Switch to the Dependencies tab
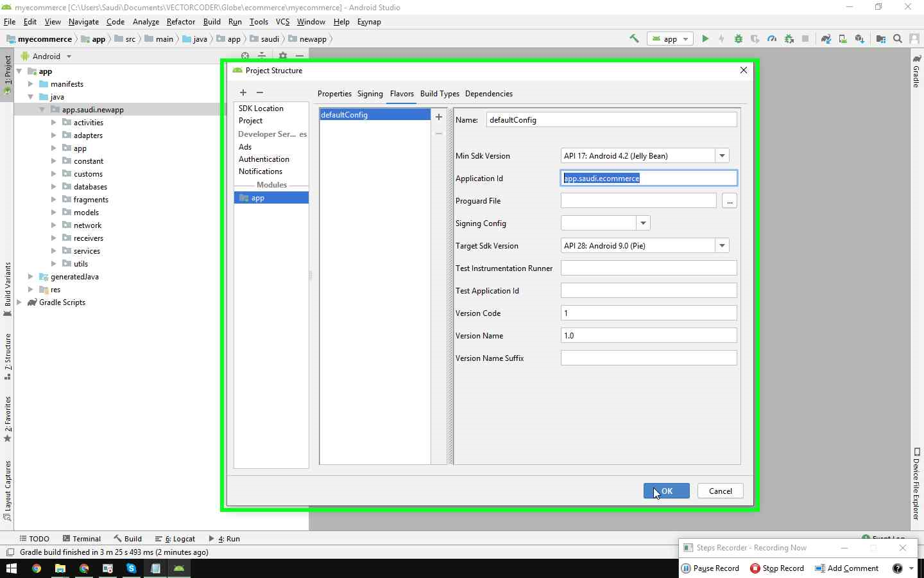Image resolution: width=924 pixels, height=578 pixels. (x=489, y=94)
